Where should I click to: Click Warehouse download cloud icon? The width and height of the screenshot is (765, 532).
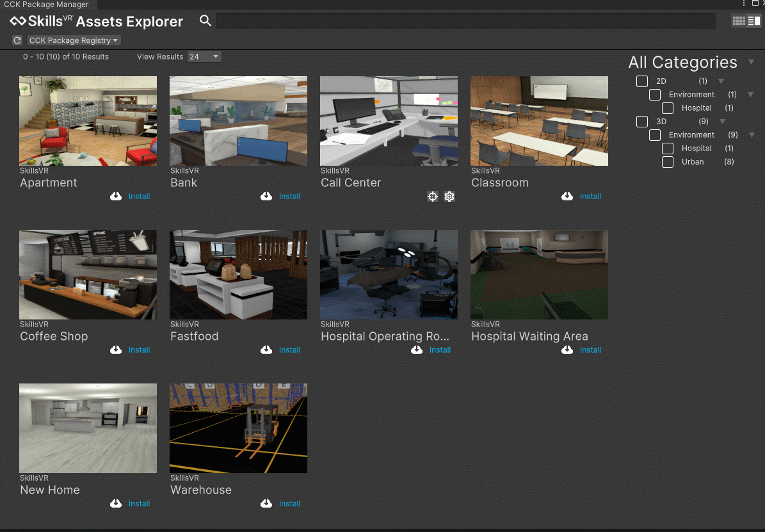pyautogui.click(x=266, y=504)
